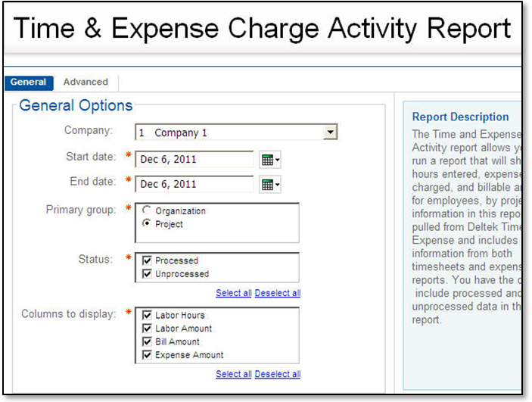532x402 pixels.
Task: Click Deselect all under Columns to display
Action: (x=278, y=374)
